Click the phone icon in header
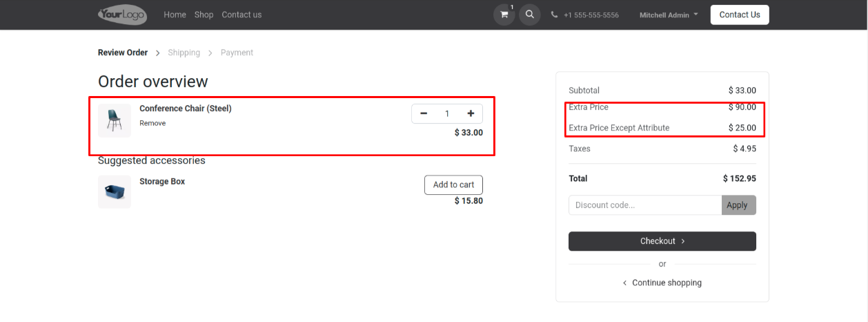 [555, 15]
